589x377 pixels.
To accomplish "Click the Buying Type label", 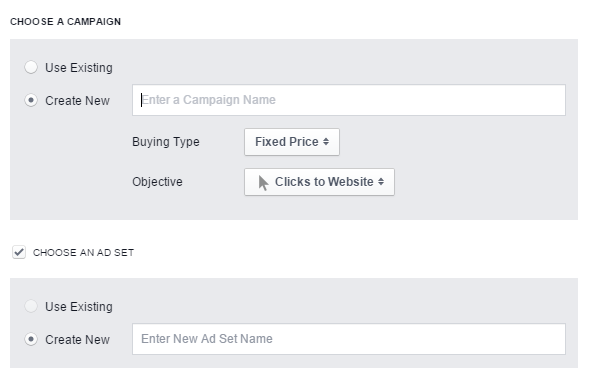I will click(166, 142).
